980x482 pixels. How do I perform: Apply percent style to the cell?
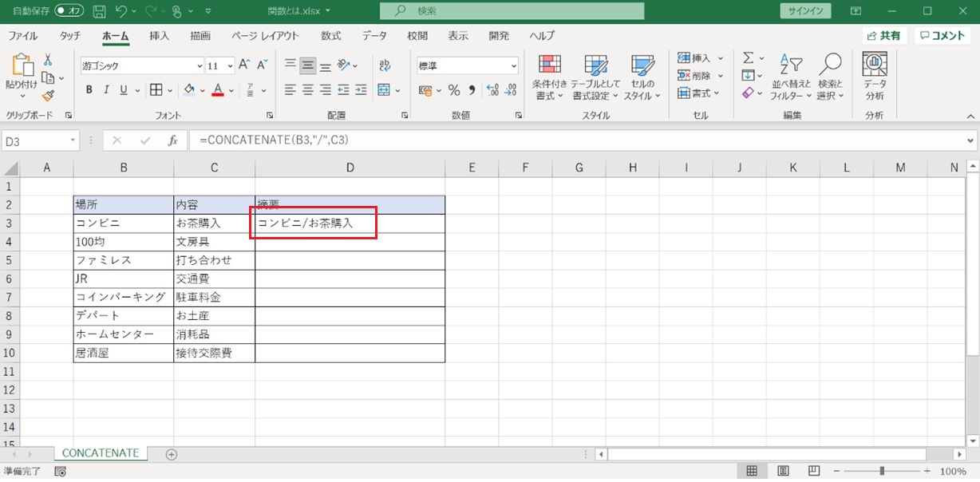[453, 90]
